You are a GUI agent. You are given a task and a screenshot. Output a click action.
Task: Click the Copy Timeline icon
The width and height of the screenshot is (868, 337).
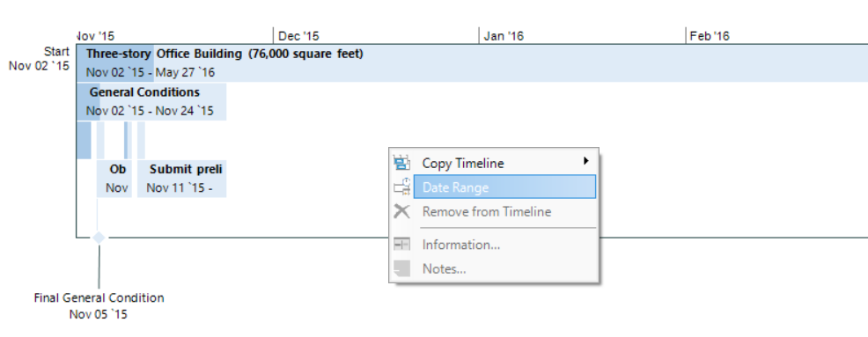tap(401, 163)
